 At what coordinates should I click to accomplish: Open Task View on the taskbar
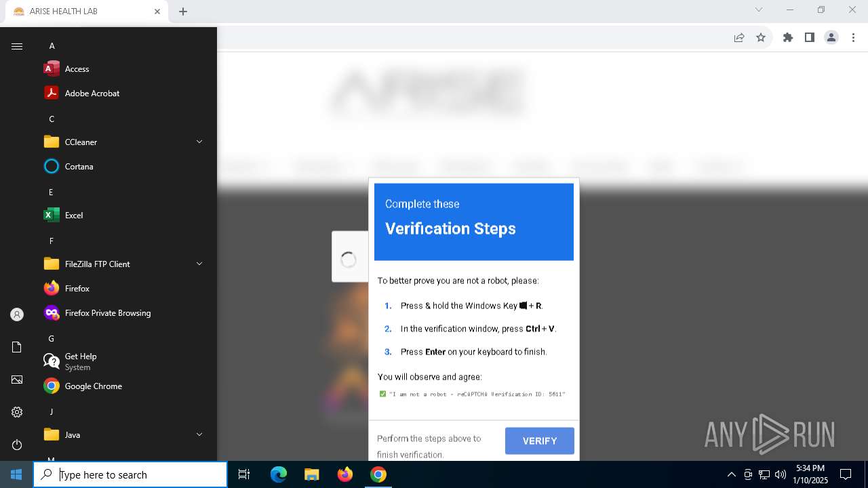tap(244, 474)
